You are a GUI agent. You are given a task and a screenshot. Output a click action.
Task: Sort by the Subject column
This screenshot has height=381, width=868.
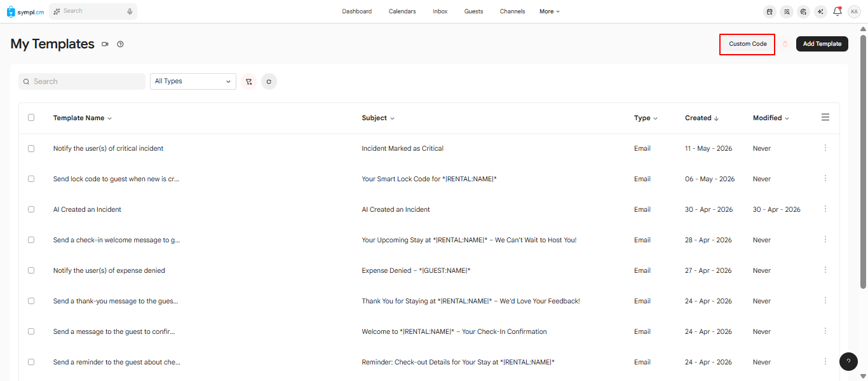coord(378,118)
